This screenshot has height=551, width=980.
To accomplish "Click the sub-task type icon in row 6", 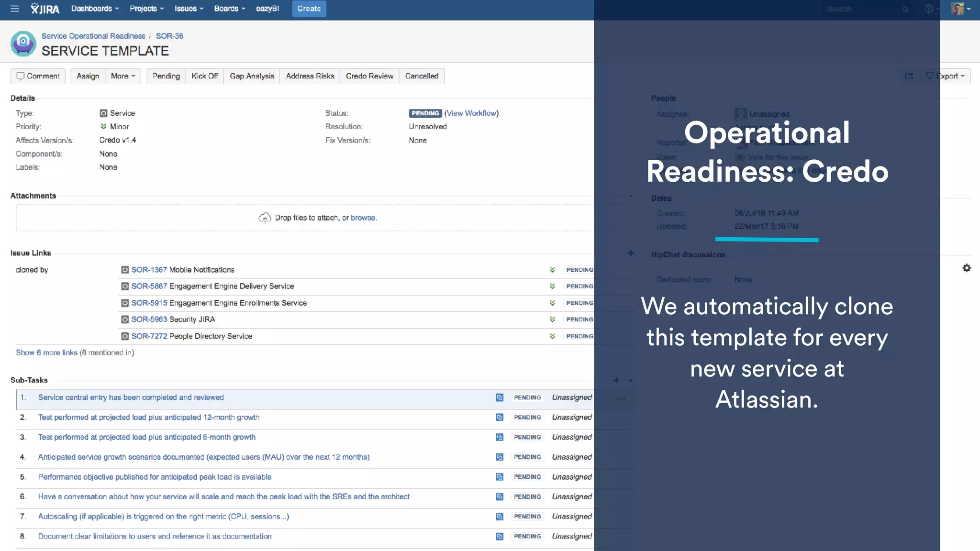I will pos(500,497).
